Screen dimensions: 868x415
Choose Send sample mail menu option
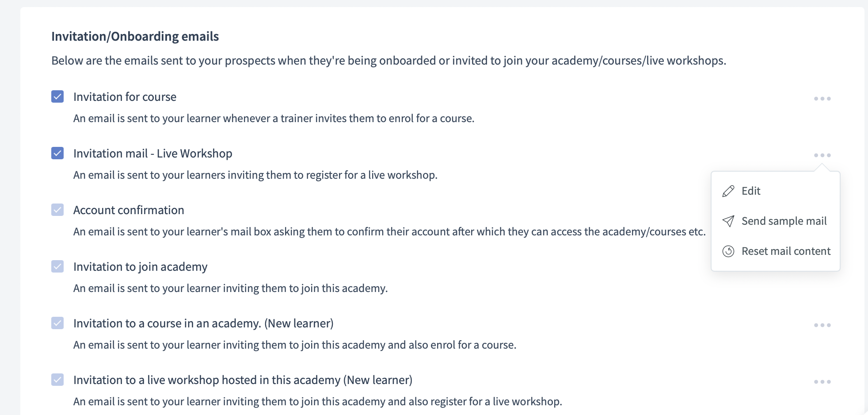pyautogui.click(x=784, y=221)
